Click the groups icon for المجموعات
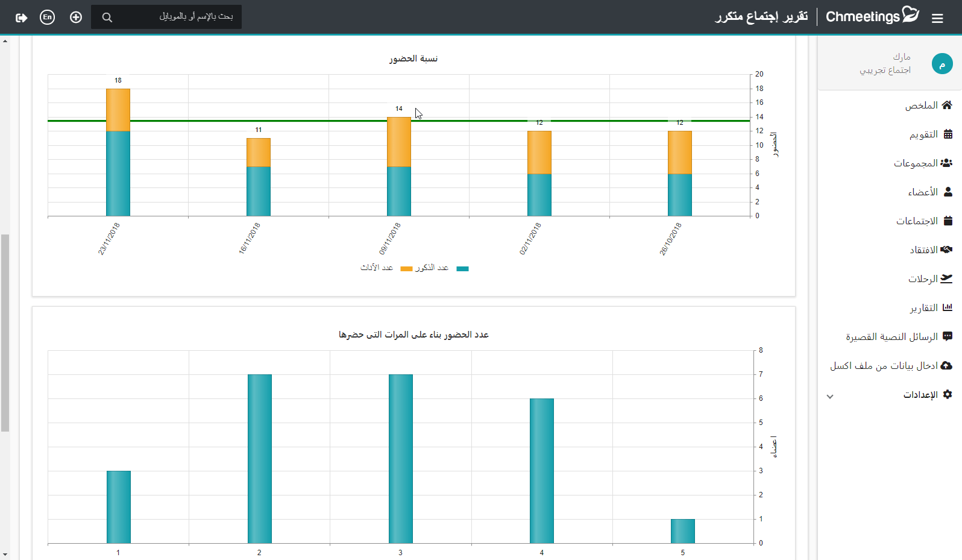The width and height of the screenshot is (962, 560). point(946,163)
